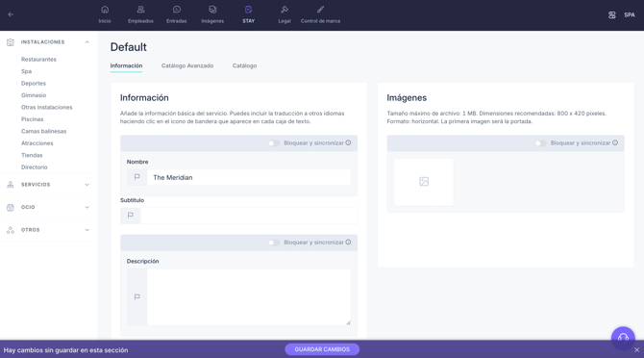
Task: Open the Imágenes section icon
Action: pos(212,10)
